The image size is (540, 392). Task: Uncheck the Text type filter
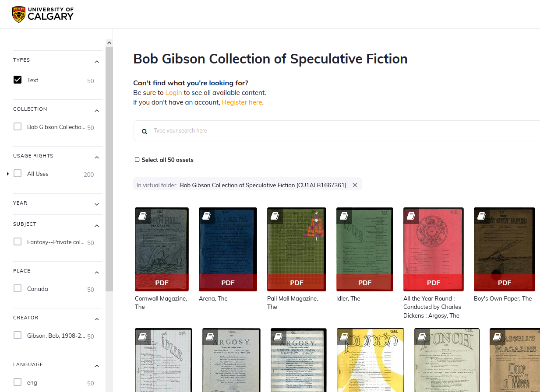[18, 80]
